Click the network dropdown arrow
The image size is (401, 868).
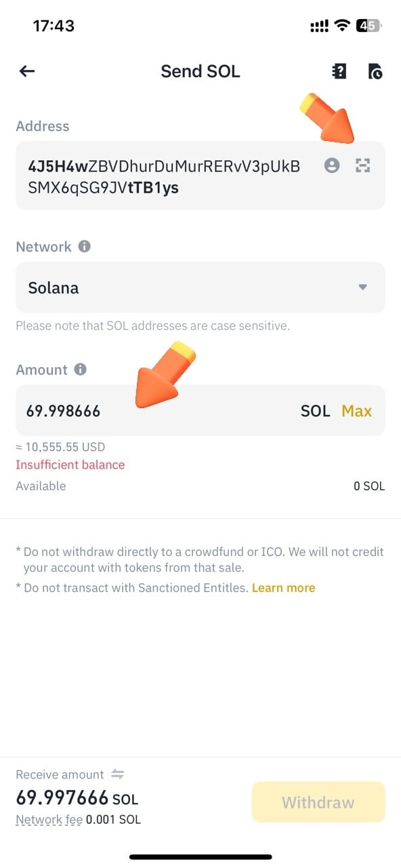pos(362,288)
